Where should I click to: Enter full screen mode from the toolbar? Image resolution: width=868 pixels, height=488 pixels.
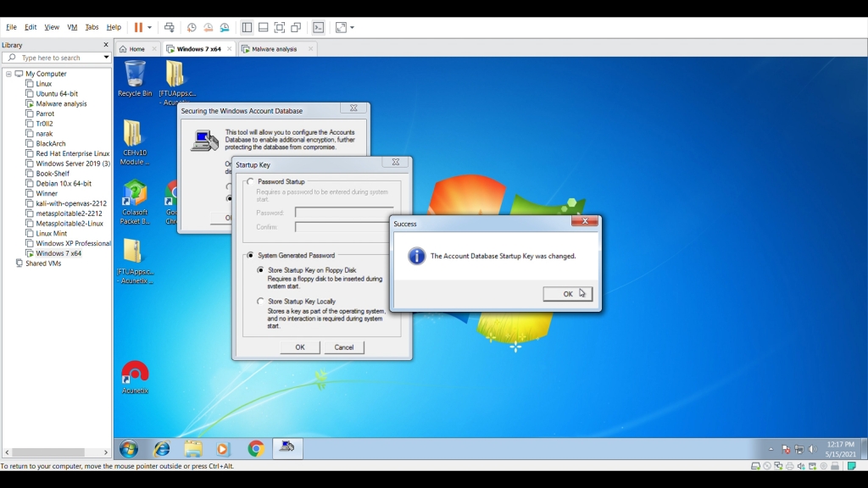[x=280, y=27]
